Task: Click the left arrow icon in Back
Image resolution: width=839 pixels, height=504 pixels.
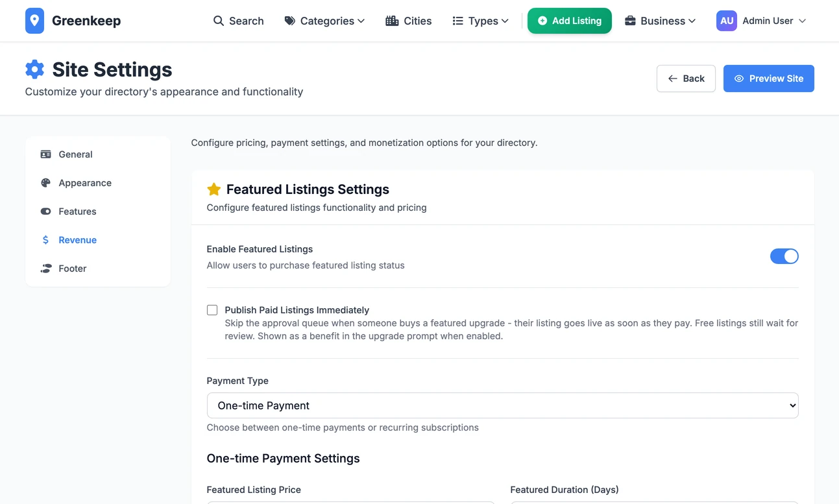Action: 673,78
